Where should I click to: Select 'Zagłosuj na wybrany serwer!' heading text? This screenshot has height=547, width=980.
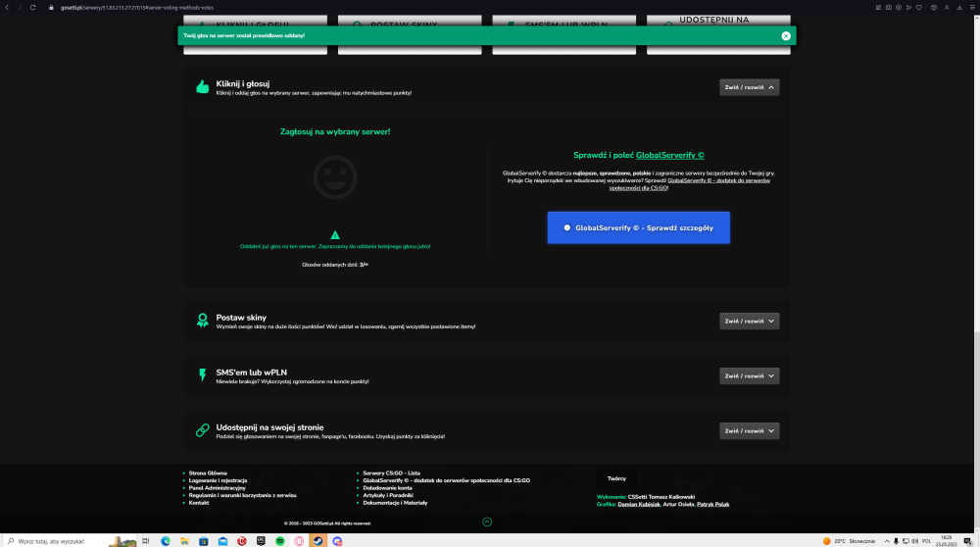pos(335,132)
